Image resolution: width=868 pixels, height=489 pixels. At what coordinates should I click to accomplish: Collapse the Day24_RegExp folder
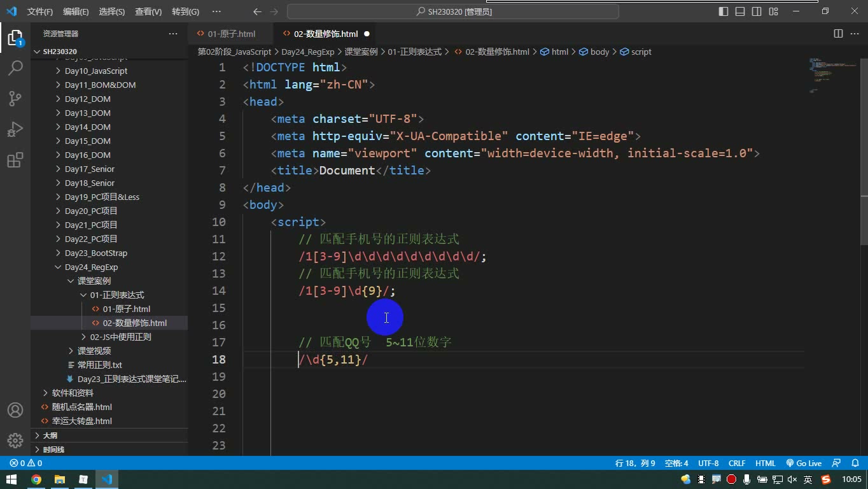coord(91,267)
